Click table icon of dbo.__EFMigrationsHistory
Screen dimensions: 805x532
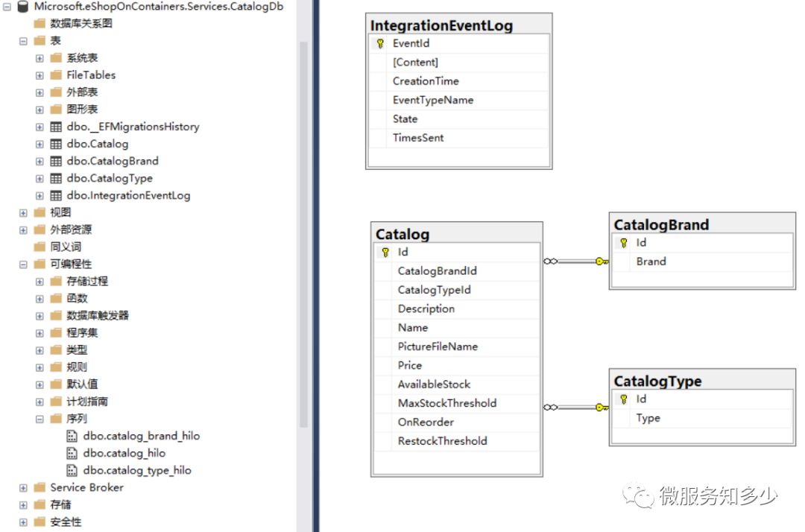[56, 127]
